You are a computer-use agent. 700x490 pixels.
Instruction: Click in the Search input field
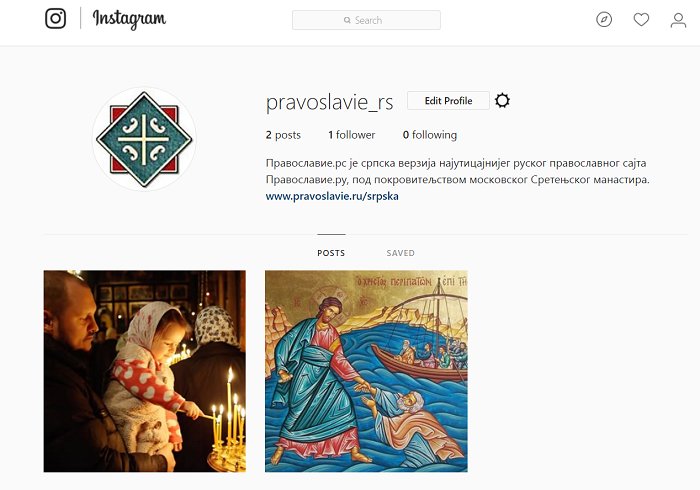click(x=366, y=20)
